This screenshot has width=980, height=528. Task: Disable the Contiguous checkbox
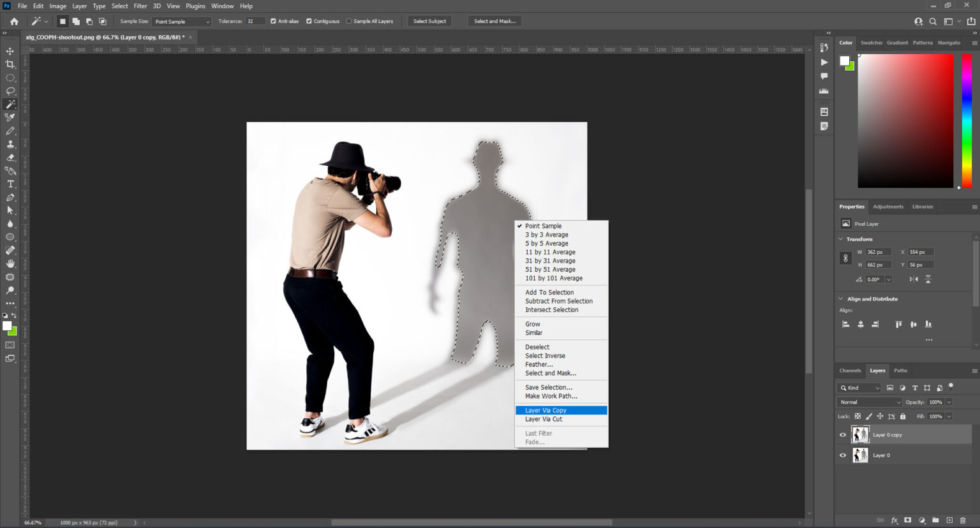[x=309, y=20]
